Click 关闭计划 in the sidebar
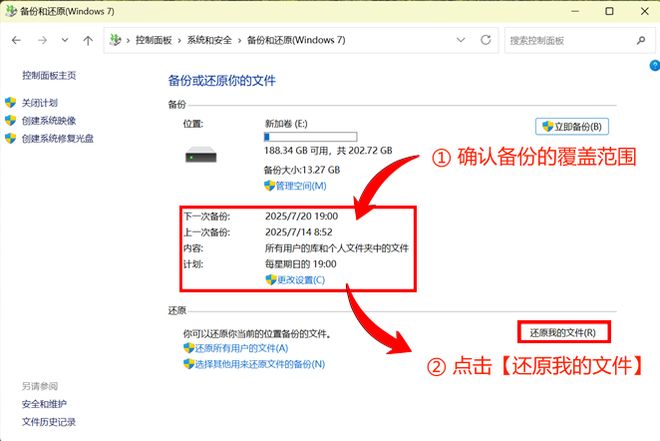The width and height of the screenshot is (660, 441). pos(40,103)
